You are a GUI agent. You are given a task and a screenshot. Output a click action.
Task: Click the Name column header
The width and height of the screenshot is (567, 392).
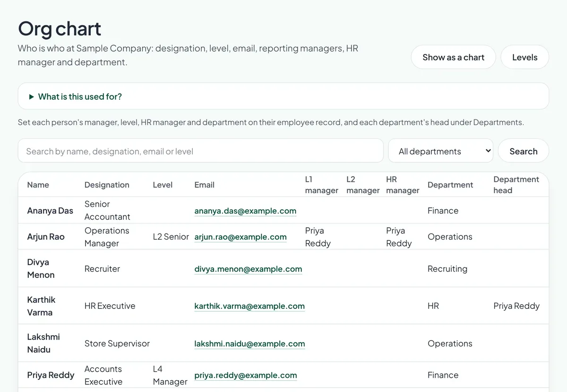pos(38,185)
